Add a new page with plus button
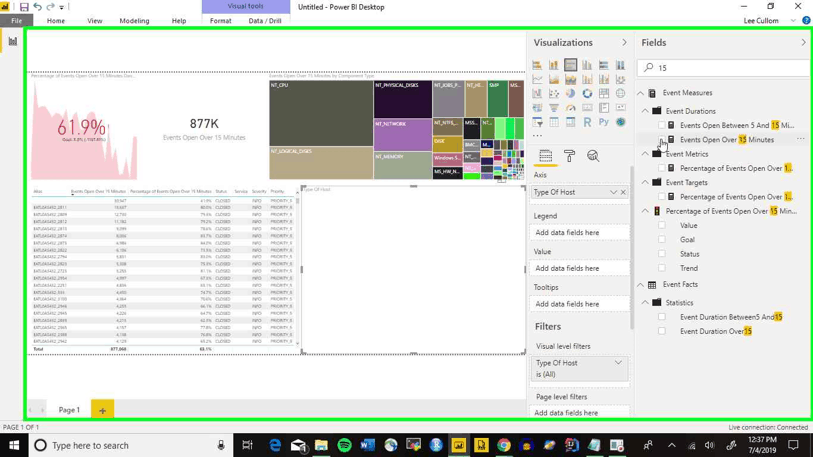 tap(102, 410)
